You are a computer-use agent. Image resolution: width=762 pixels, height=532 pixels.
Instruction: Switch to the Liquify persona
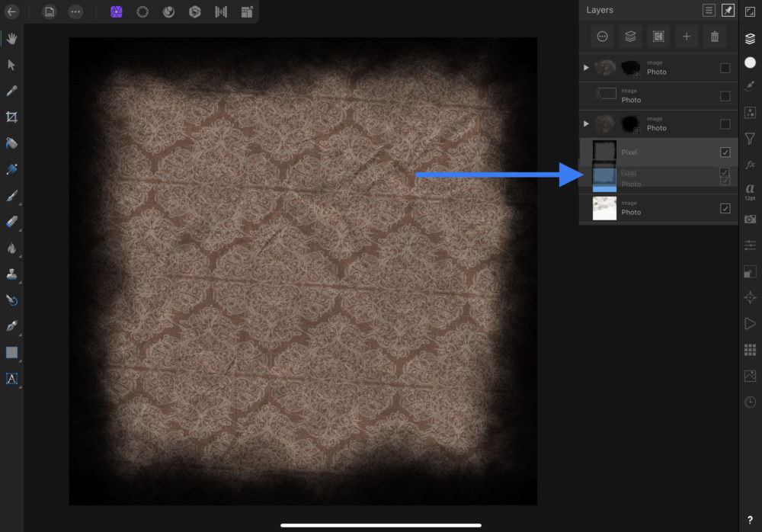168,11
